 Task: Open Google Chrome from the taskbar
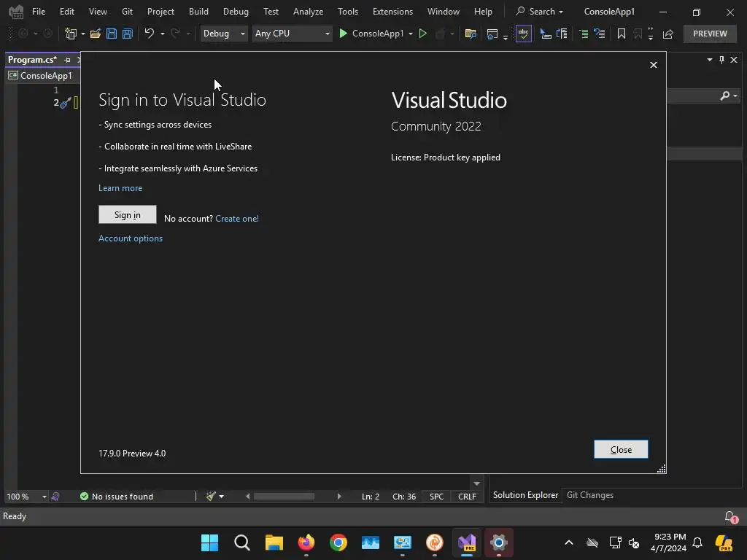coord(338,542)
